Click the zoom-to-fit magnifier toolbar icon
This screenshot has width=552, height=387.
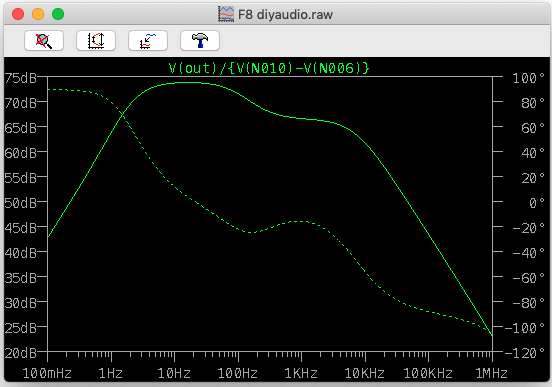(44, 40)
